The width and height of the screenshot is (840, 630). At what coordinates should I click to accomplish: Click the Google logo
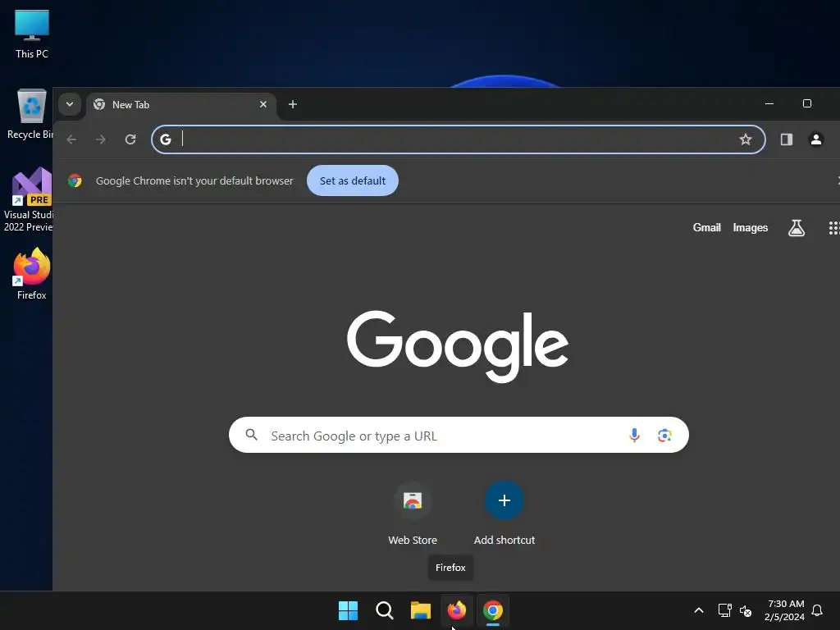(x=458, y=345)
